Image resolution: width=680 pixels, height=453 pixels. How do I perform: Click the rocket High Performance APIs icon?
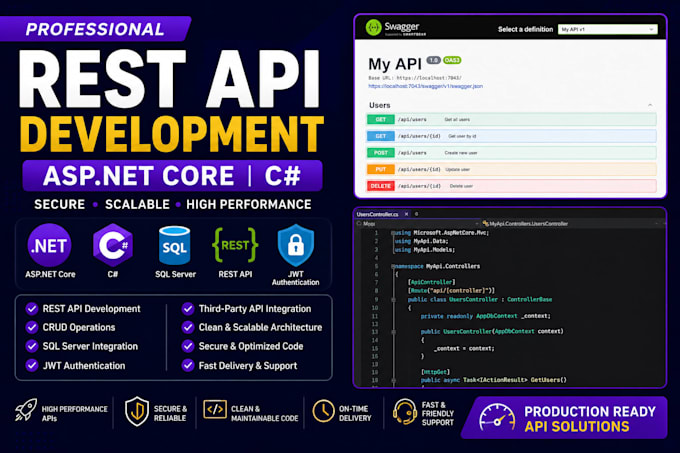point(26,410)
